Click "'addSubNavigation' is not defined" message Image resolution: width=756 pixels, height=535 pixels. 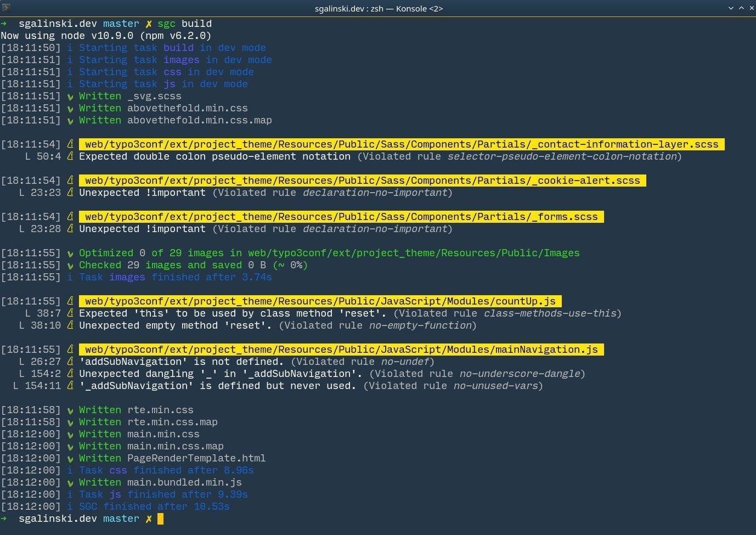pyautogui.click(x=182, y=362)
